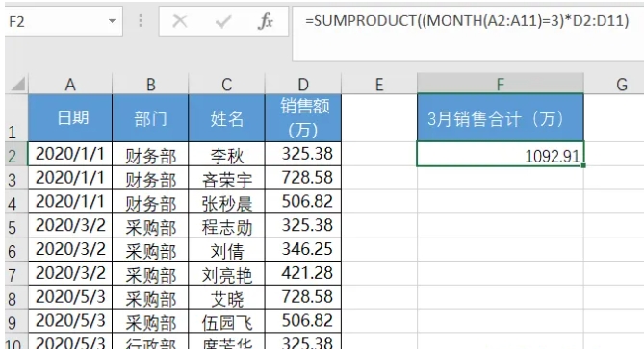Select row 7 header
This screenshot has width=644, height=349.
(16, 273)
